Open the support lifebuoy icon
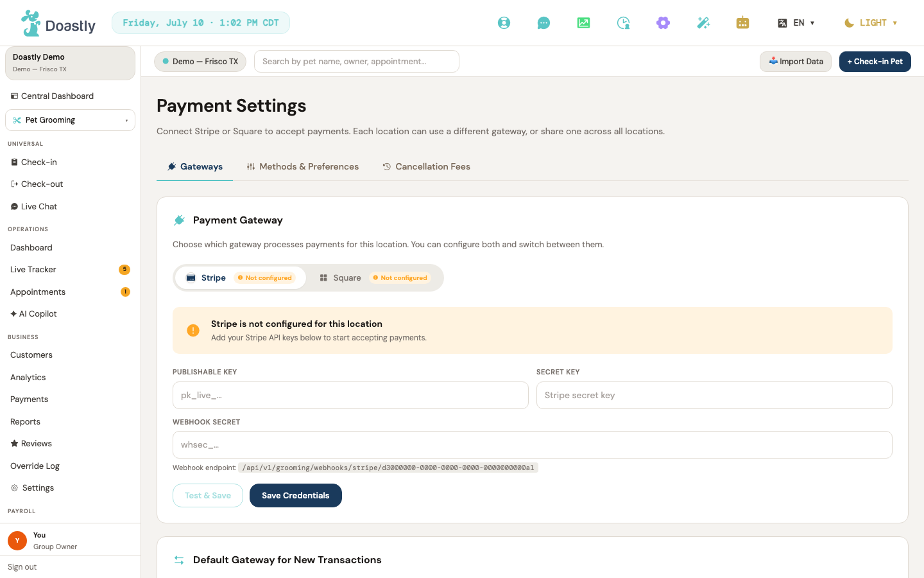 pos(504,23)
